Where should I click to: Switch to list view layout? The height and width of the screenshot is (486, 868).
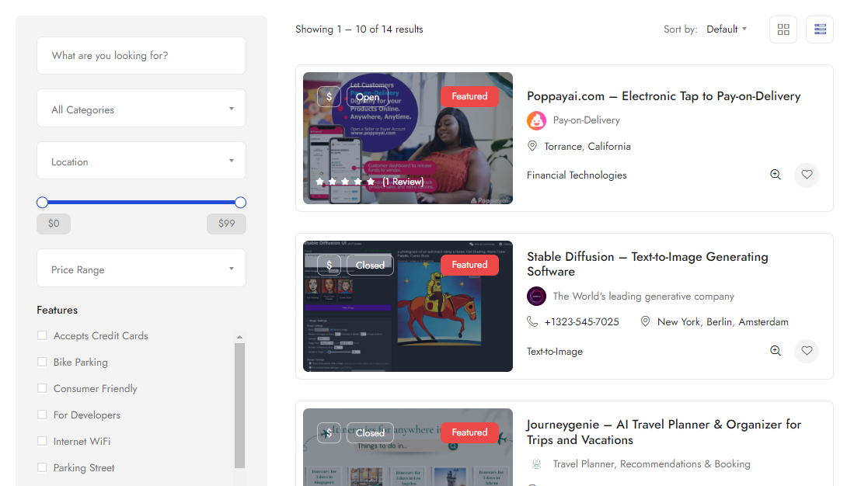click(x=820, y=30)
